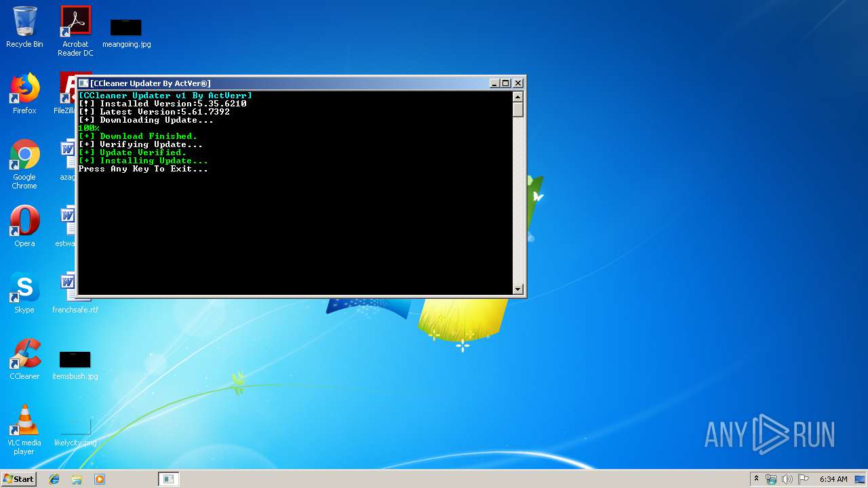Launch the Skype desktop shortcut
This screenshot has height=488, width=868.
[24, 293]
